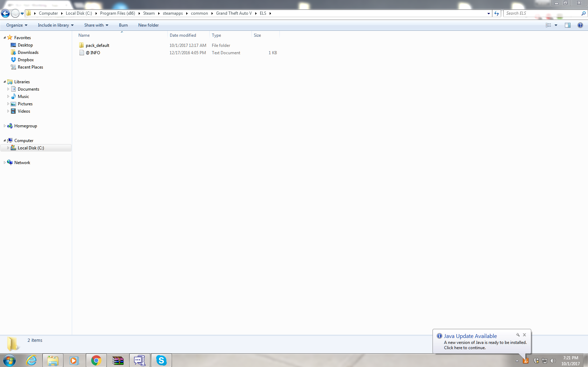This screenshot has height=367, width=588.
Task: Open Dropbox in Favorites
Action: (26, 60)
